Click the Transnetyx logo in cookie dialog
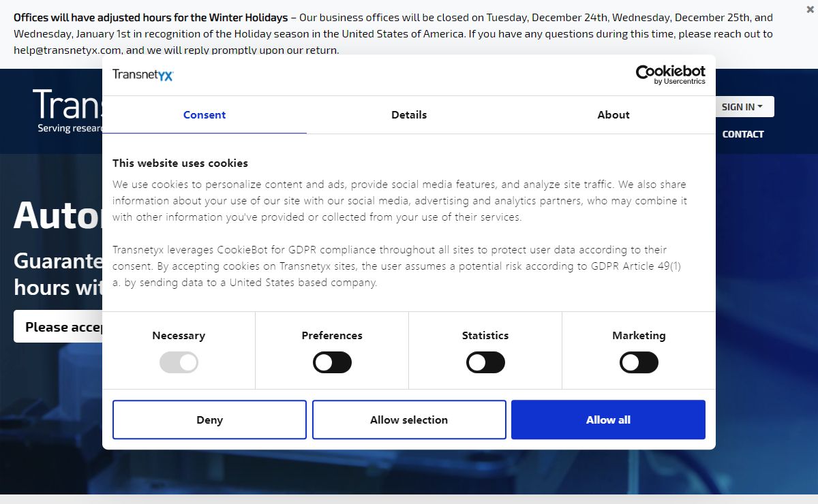This screenshot has width=818, height=504. pyautogui.click(x=143, y=75)
